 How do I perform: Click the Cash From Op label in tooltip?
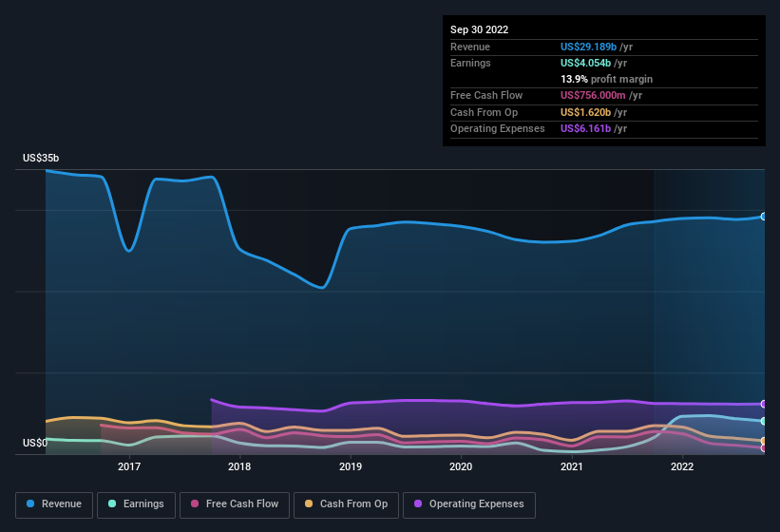point(484,112)
